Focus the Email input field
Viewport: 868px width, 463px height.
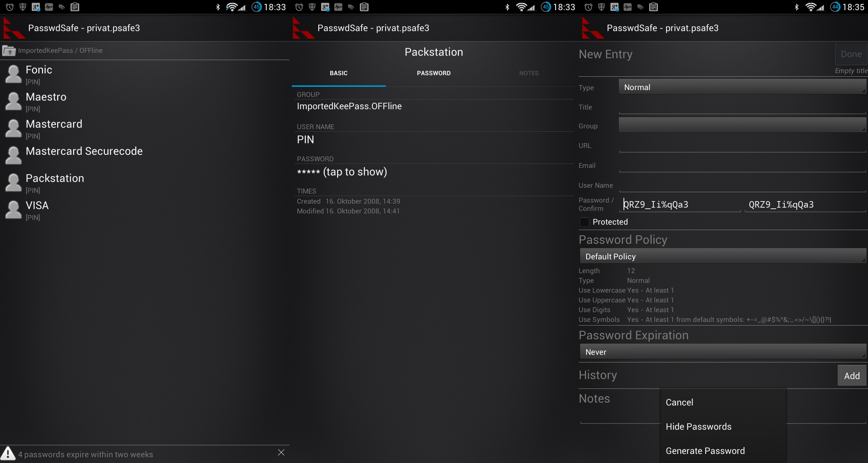(743, 165)
